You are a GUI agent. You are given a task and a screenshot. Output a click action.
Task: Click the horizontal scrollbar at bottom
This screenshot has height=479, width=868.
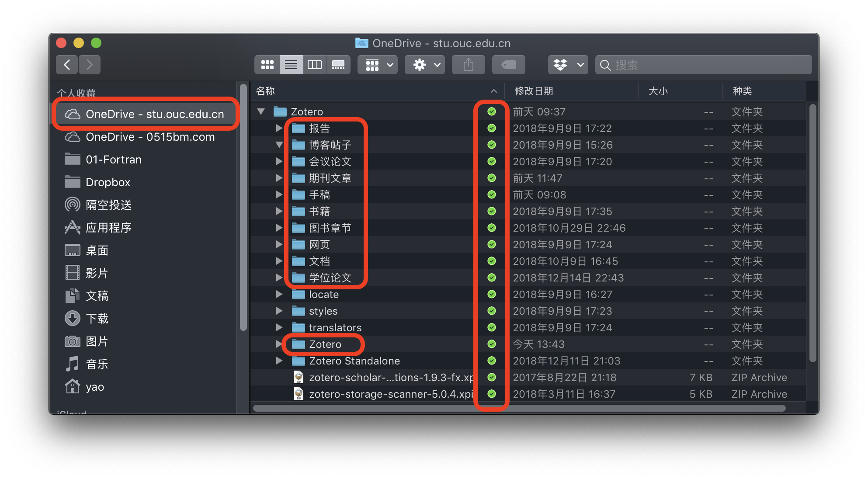519,408
